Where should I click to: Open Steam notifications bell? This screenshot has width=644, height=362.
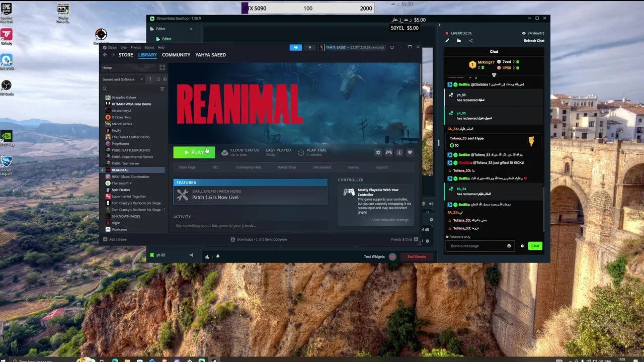click(x=310, y=47)
